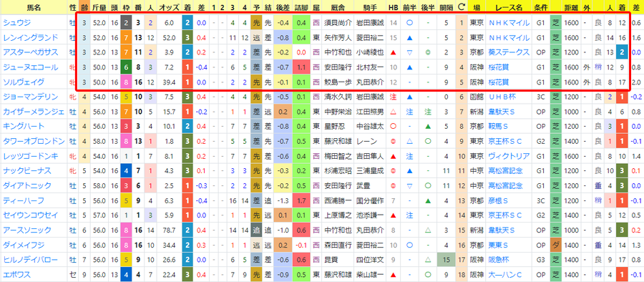Click highlighted 間隔 value 15
The width and height of the screenshot is (644, 282).
(x=446, y=260)
